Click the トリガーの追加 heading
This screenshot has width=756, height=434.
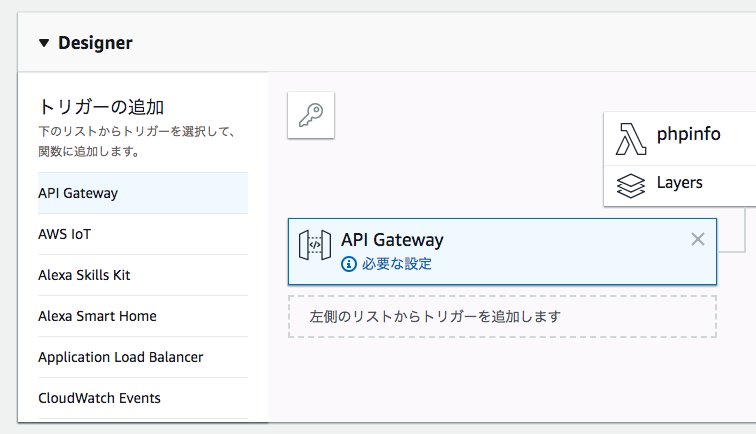pos(101,107)
